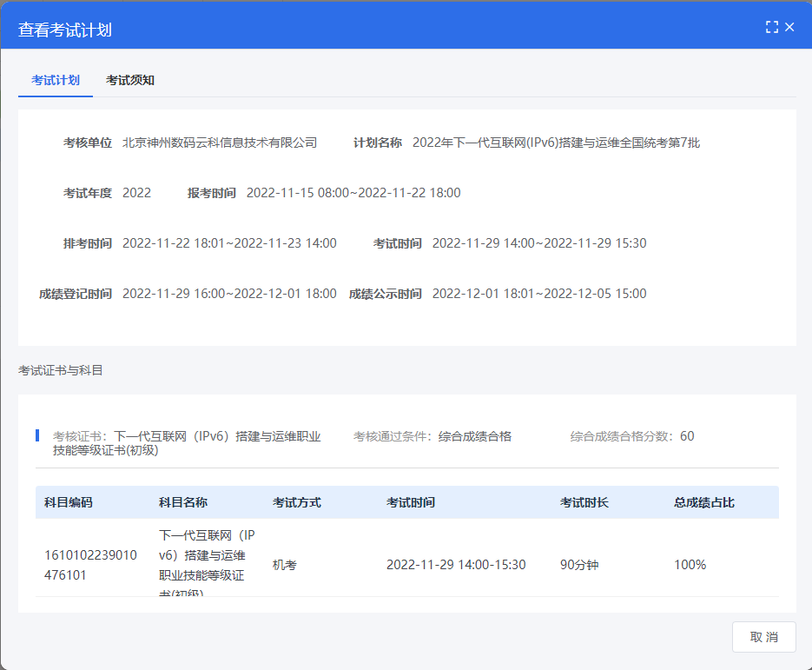The image size is (812, 670).
Task: Click the 成绩公示时间 date range value
Action: coord(539,294)
